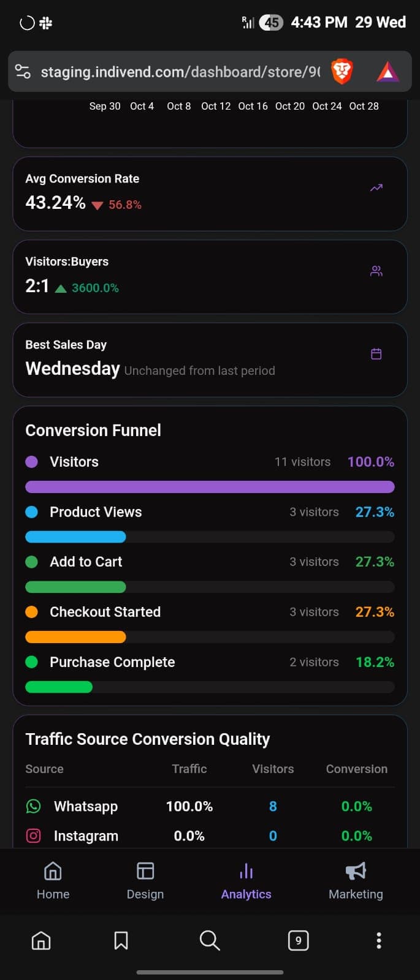Click the Checkout Started progress bar
Image resolution: width=420 pixels, height=980 pixels.
[210, 637]
